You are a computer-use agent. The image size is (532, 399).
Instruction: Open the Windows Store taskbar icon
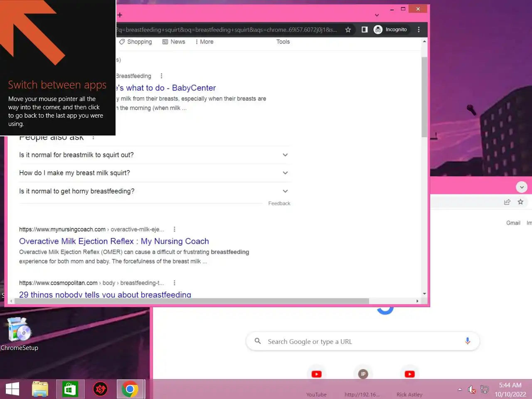click(70, 389)
